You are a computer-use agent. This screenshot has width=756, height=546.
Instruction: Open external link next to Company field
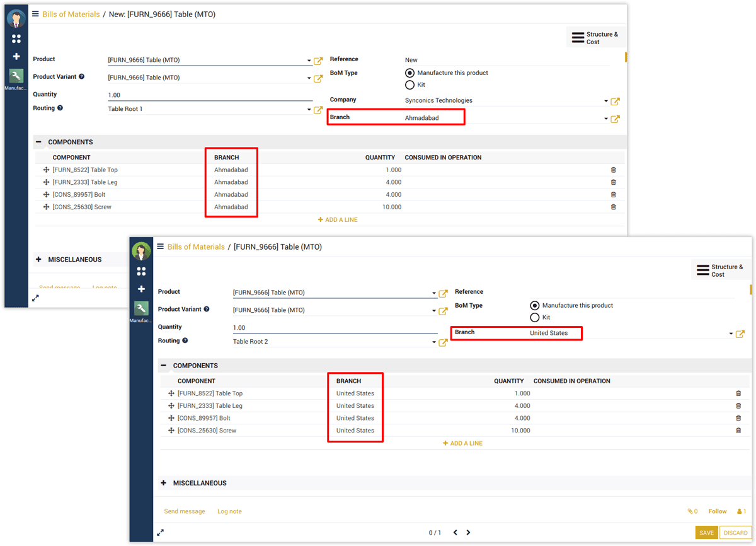[x=616, y=102]
